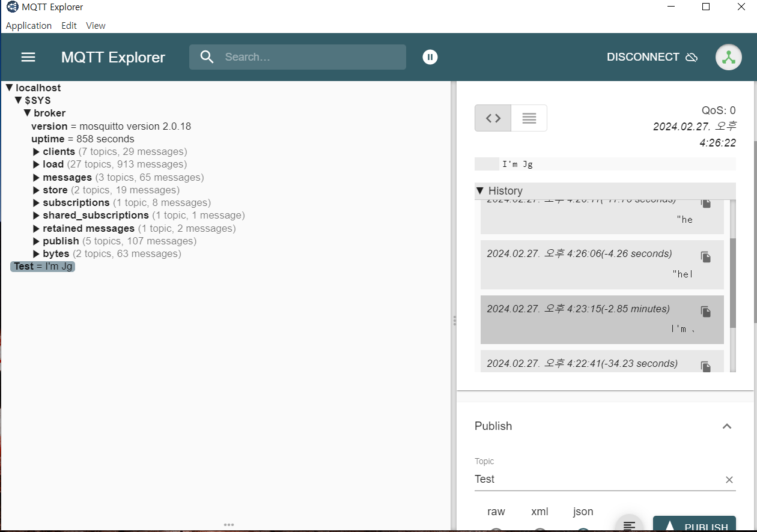
Task: Click the QoS: 0 label
Action: pyautogui.click(x=719, y=110)
